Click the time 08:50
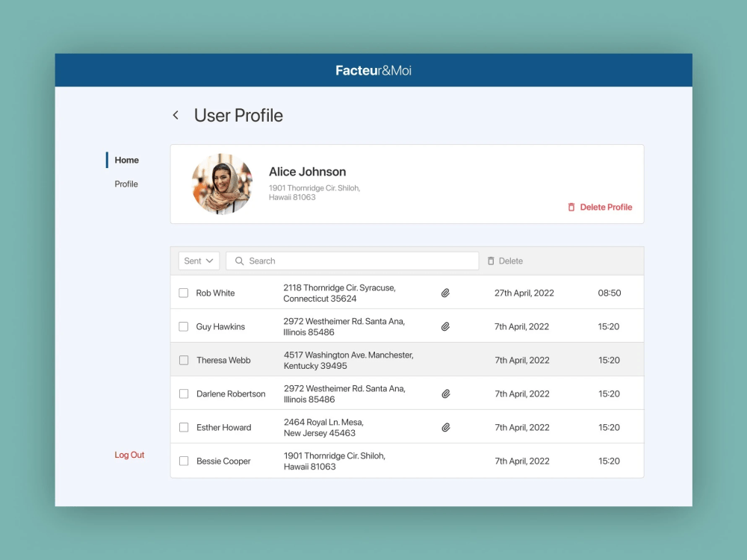 point(610,293)
